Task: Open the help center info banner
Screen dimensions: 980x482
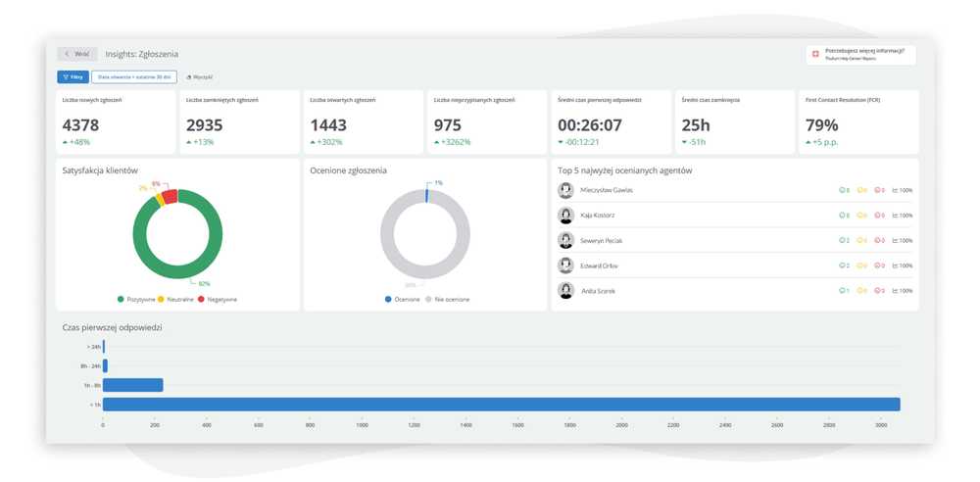Action: point(862,54)
